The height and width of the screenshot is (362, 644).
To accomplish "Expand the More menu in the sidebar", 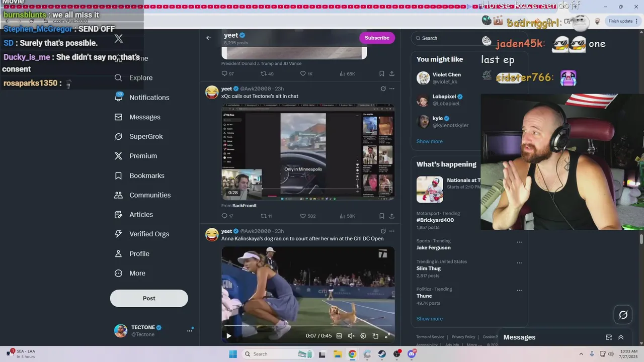I will pyautogui.click(x=130, y=274).
